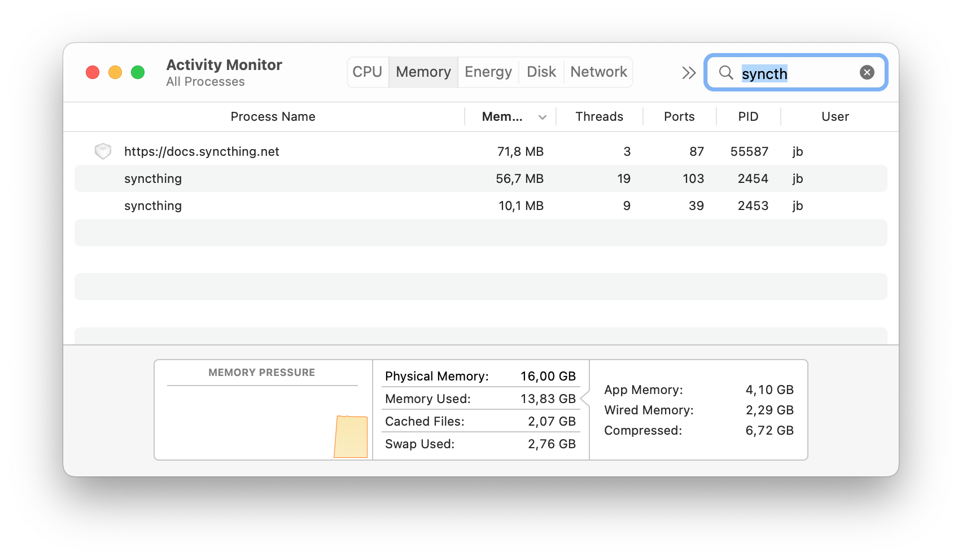Image resolution: width=962 pixels, height=560 pixels.
Task: Close the Activity Monitor window
Action: click(93, 72)
